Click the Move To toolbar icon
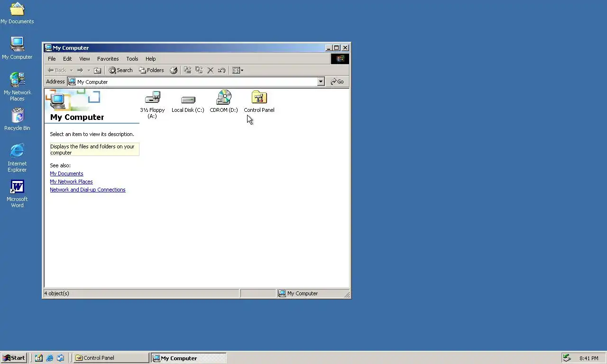The height and width of the screenshot is (364, 607). click(x=188, y=70)
